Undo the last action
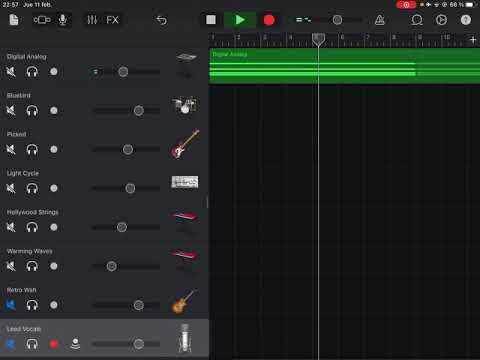480x360 pixels. click(162, 20)
